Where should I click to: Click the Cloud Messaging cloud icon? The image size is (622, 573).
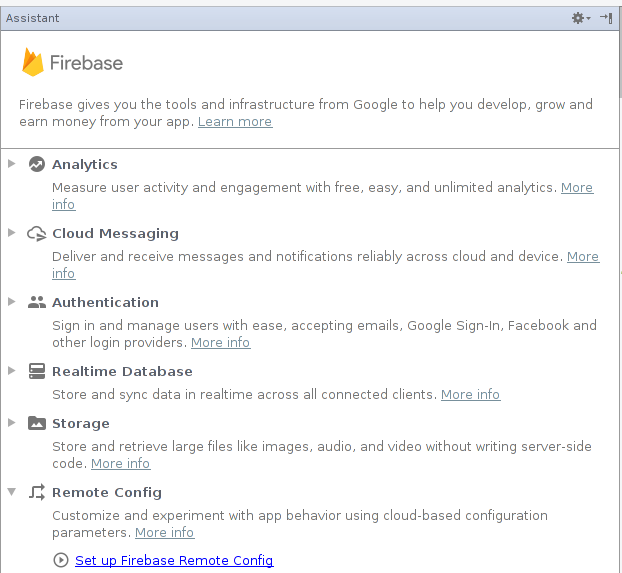click(x=36, y=233)
